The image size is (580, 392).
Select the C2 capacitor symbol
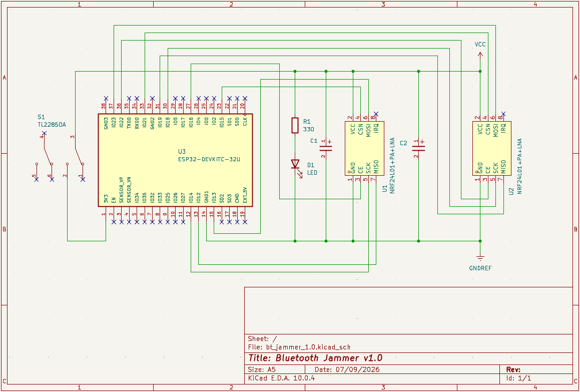click(x=419, y=148)
